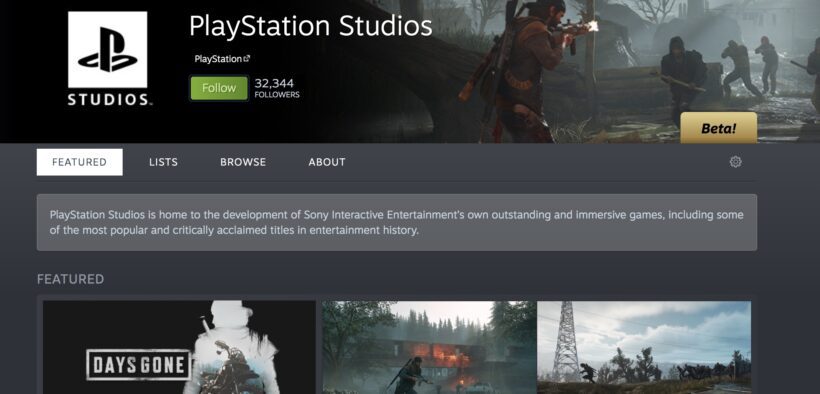Open the burning cabin Days Gone screenshot
Image resolution: width=820 pixels, height=394 pixels.
429,347
